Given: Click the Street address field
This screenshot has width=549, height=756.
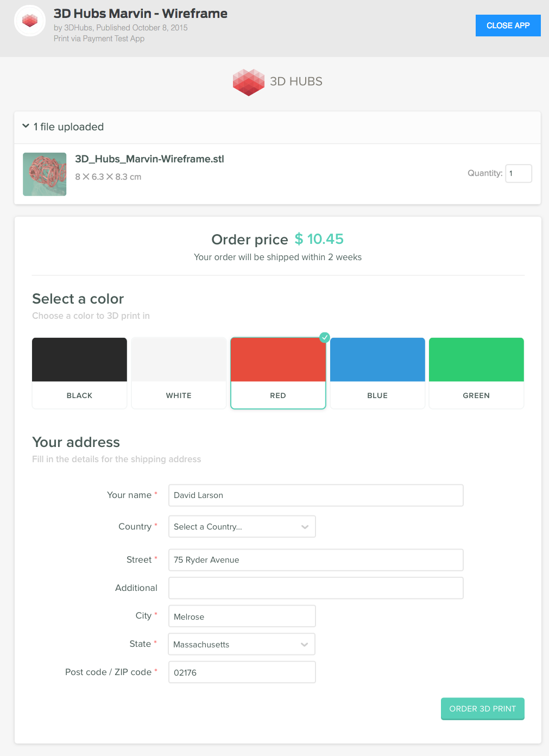Looking at the screenshot, I should pos(315,560).
